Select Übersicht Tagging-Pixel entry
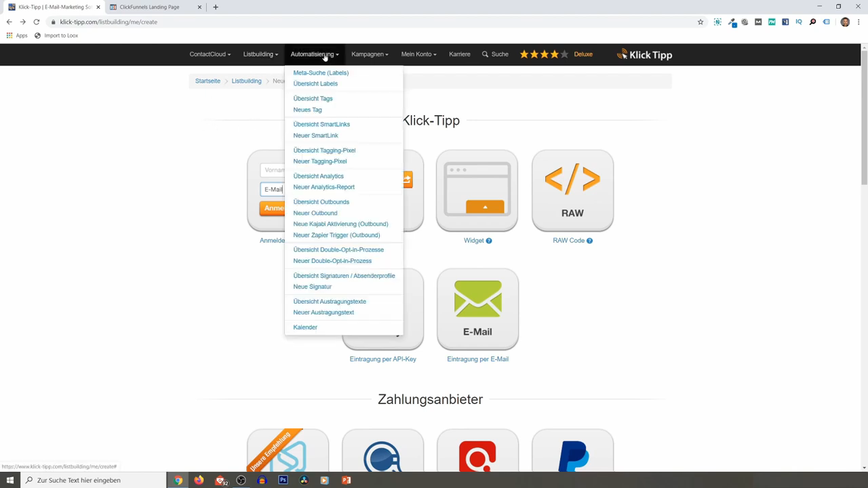The image size is (868, 488). 324,150
